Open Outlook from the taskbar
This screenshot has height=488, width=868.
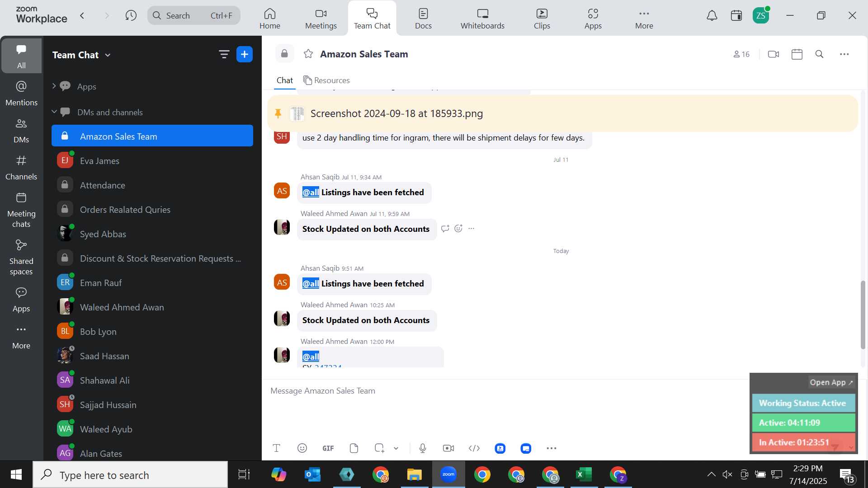[x=312, y=475]
